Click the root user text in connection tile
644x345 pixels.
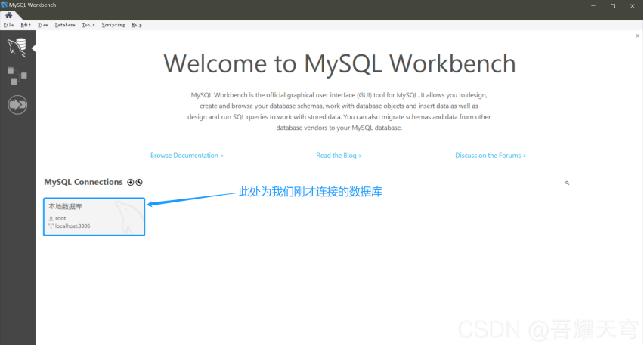click(60, 218)
